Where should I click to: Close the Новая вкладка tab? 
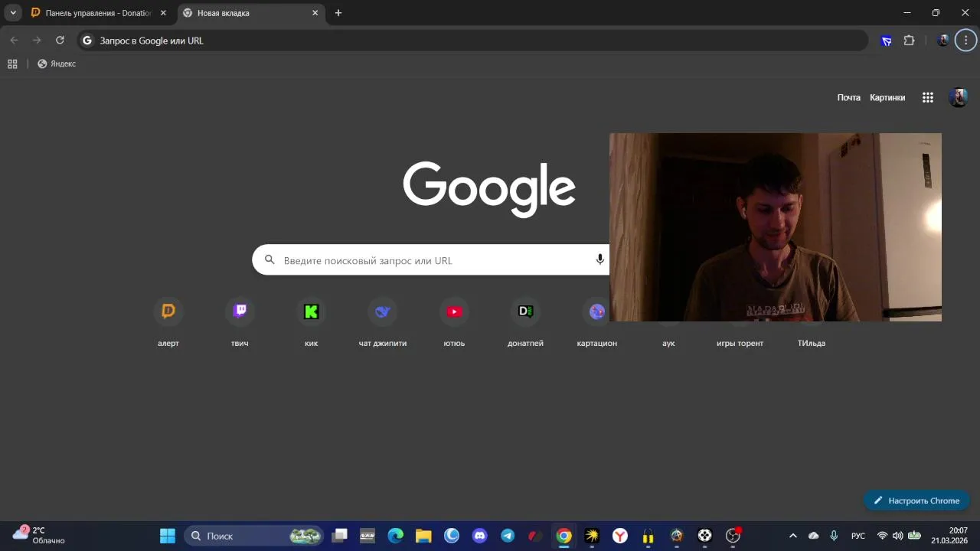(x=315, y=13)
